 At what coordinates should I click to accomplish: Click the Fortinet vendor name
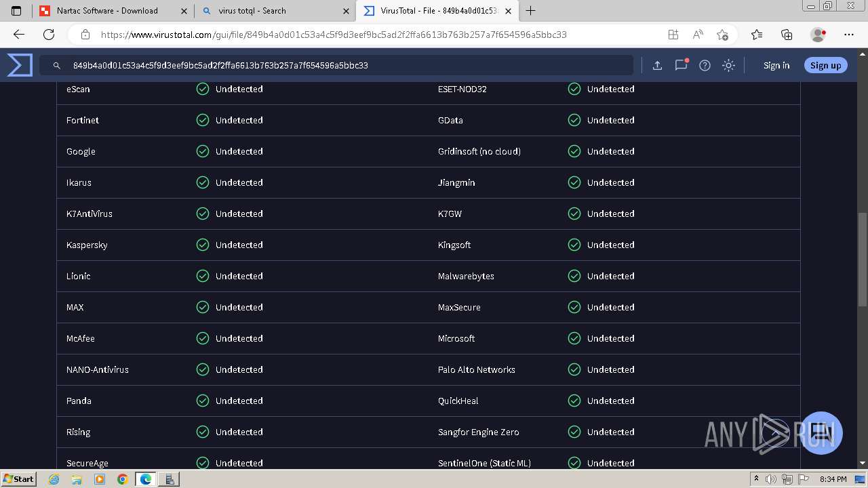click(x=83, y=120)
